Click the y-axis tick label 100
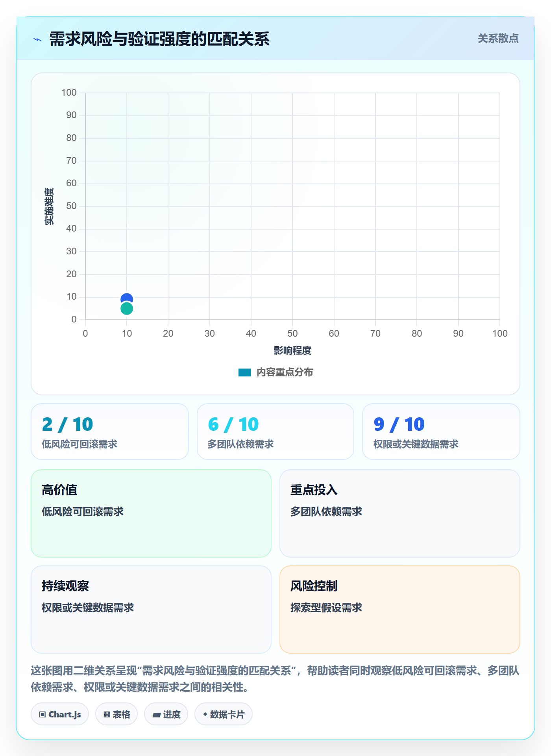 click(69, 93)
